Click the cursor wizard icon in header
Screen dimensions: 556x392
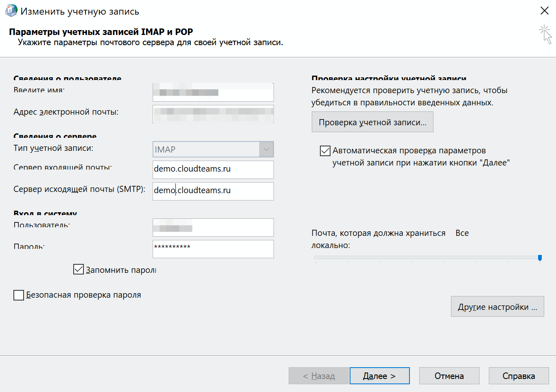pyautogui.click(x=545, y=34)
